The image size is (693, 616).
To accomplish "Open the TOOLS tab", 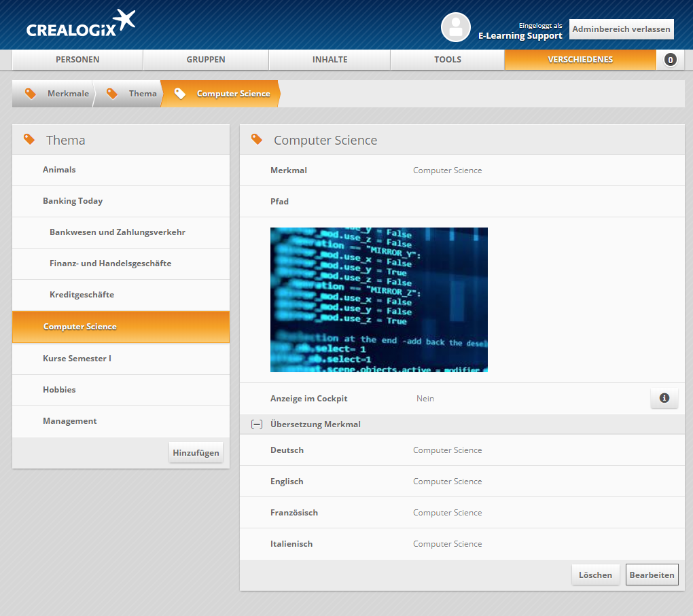I will point(447,60).
